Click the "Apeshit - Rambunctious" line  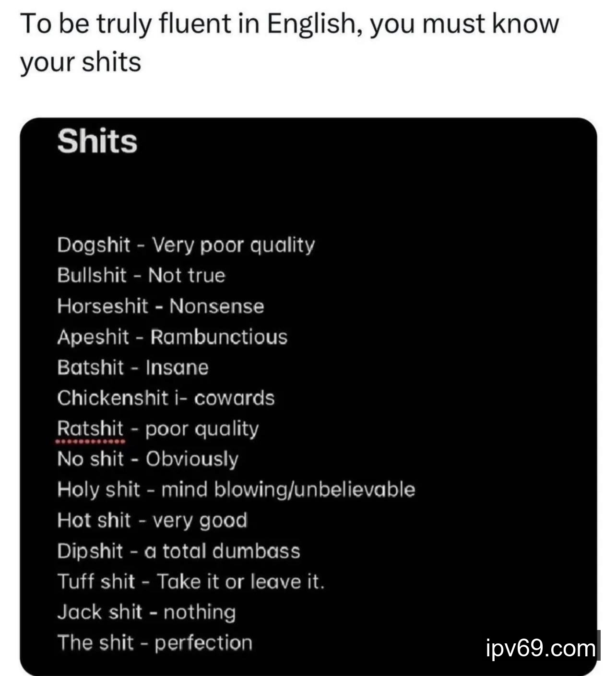click(x=172, y=337)
